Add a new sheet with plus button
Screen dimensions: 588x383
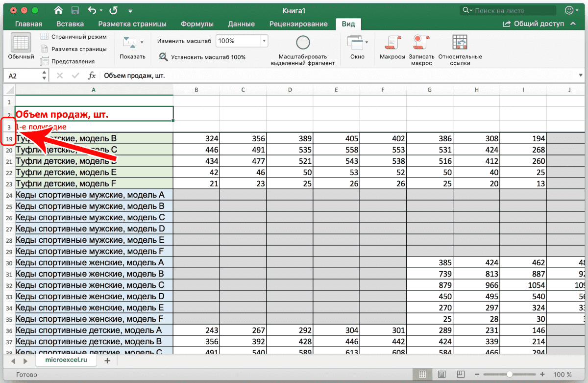tap(108, 360)
